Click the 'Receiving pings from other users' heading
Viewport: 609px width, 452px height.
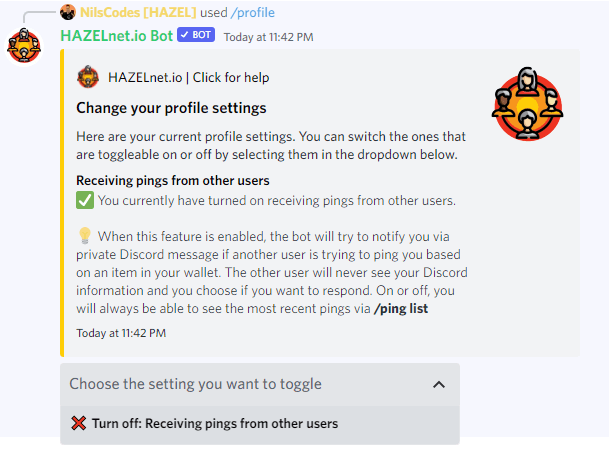pyautogui.click(x=173, y=181)
